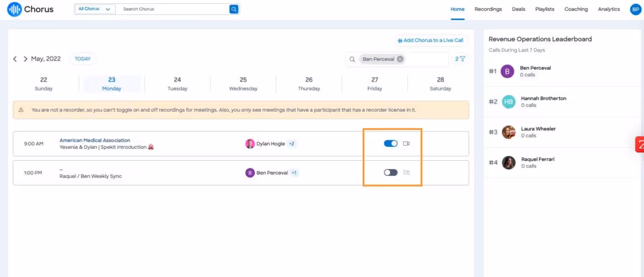Open the Analytics tab
The width and height of the screenshot is (644, 277).
(609, 9)
